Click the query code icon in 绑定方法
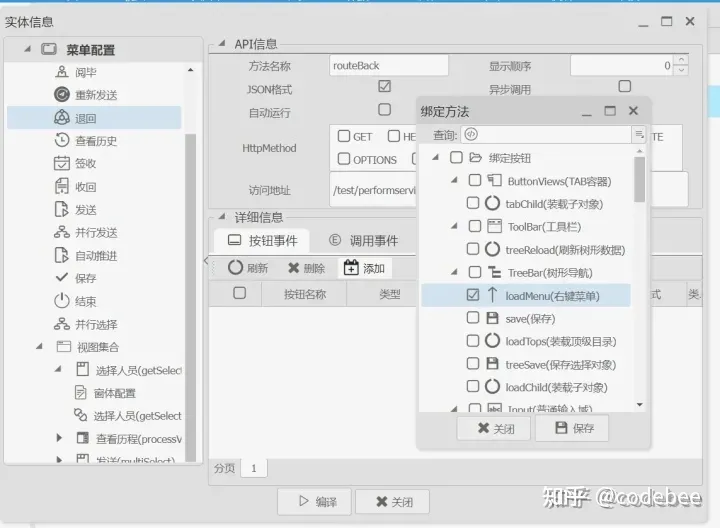The image size is (720, 528). [471, 134]
